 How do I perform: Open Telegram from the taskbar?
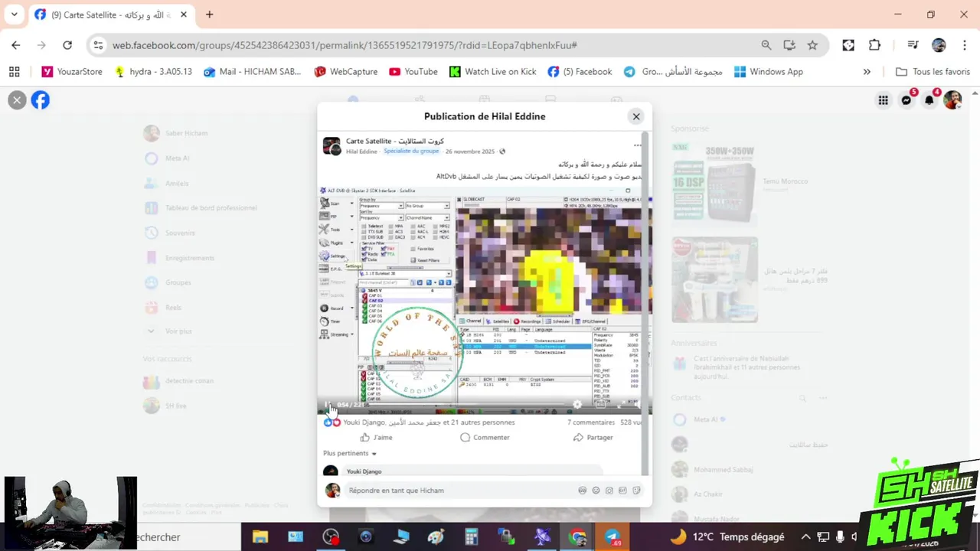612,537
